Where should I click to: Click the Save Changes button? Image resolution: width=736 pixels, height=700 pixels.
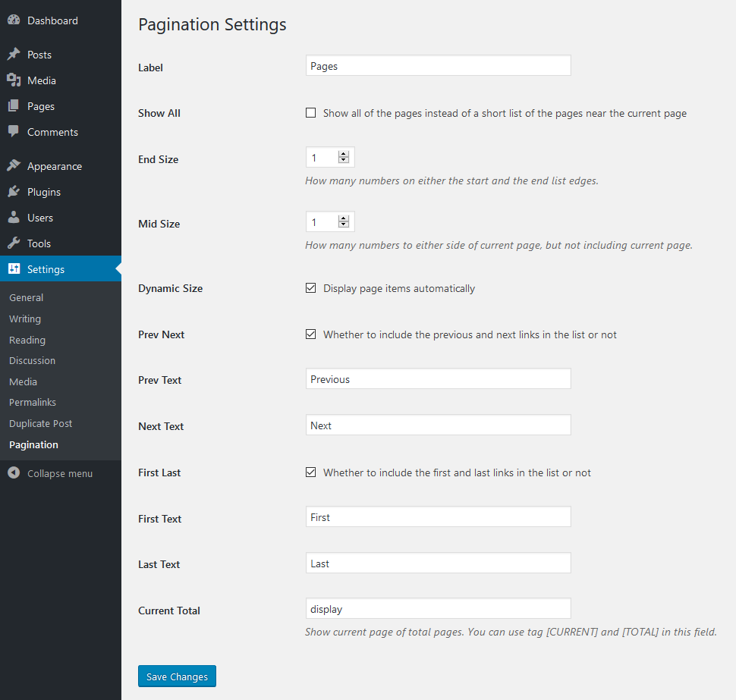(177, 676)
